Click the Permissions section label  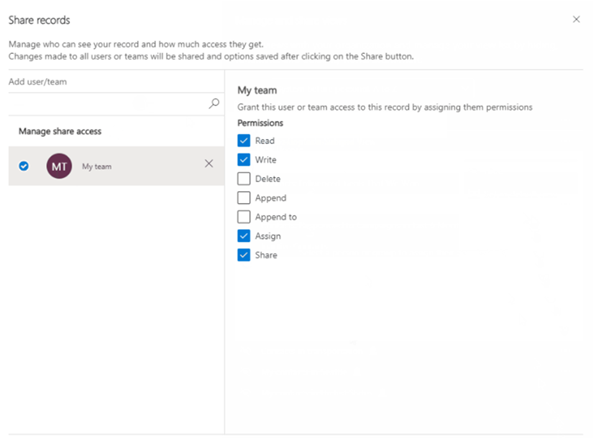click(262, 123)
